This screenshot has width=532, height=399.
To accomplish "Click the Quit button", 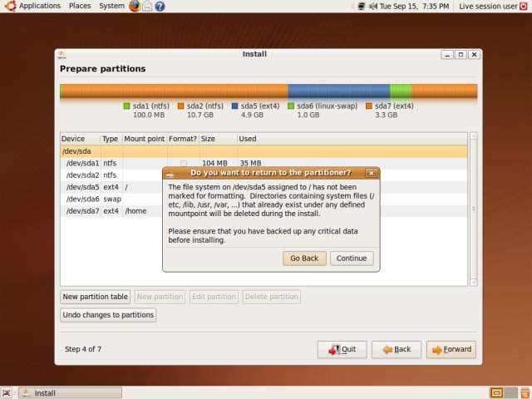I will pos(342,349).
